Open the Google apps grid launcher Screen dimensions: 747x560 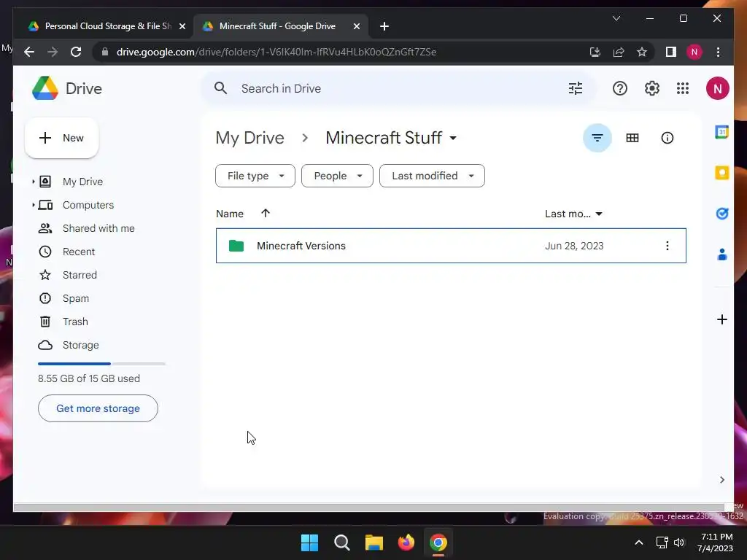pos(683,88)
